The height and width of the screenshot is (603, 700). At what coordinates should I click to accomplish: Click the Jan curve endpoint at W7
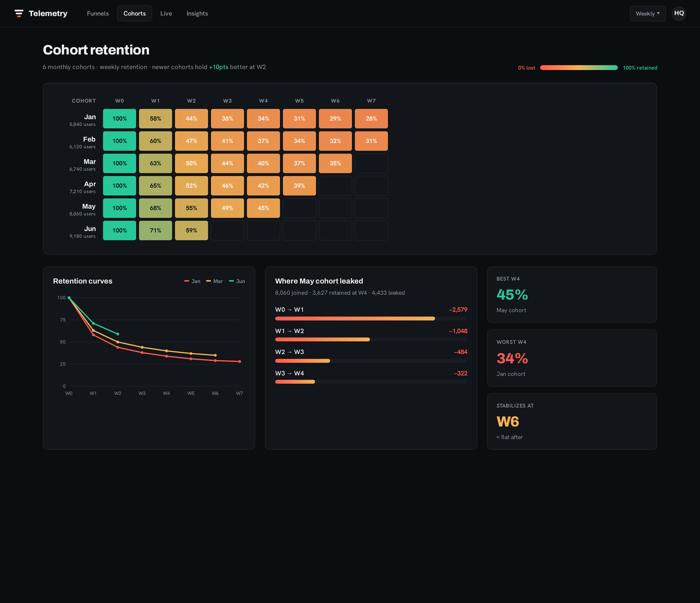pos(239,361)
